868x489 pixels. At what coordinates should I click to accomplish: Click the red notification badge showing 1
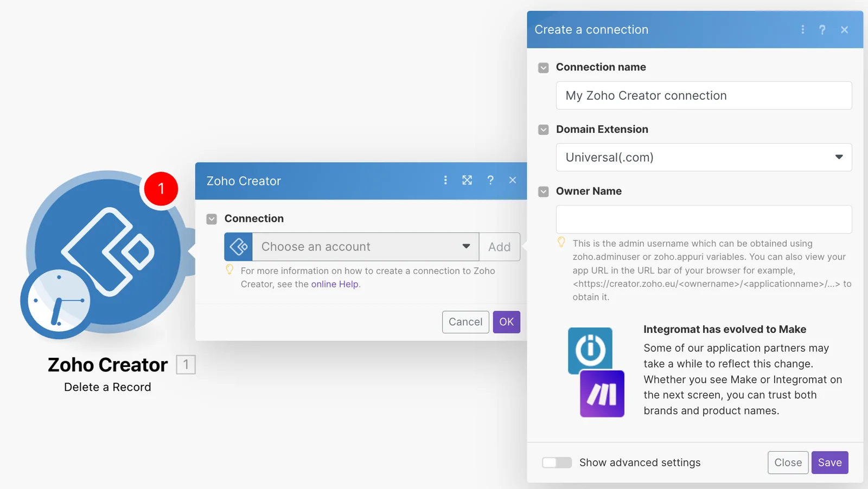pos(161,189)
